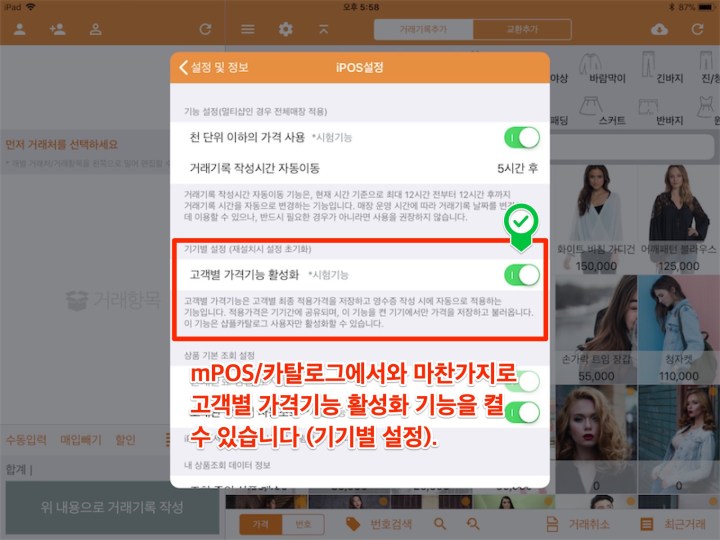Tap the 125,000 price under the blouse
Screen dimensions: 720x540
pyautogui.click(x=679, y=266)
